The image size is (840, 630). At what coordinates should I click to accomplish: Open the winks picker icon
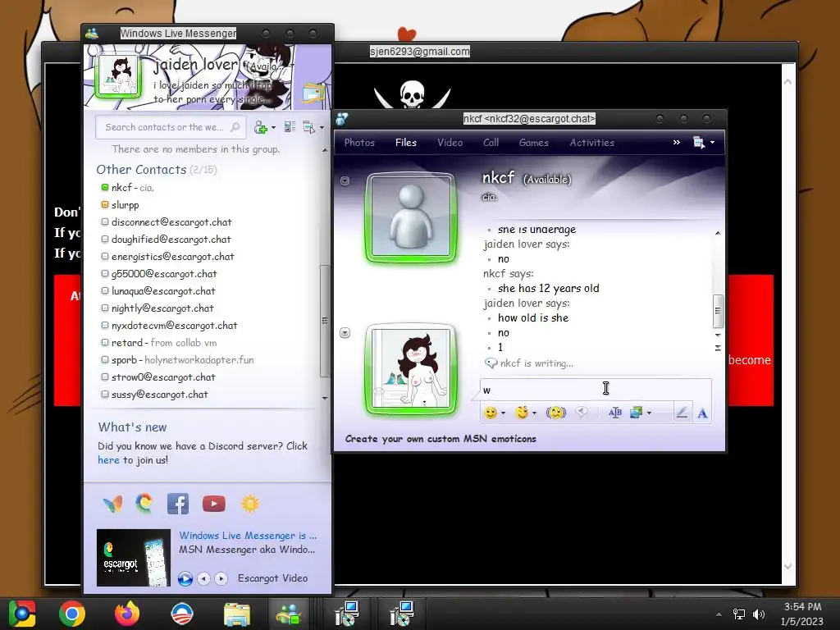(x=521, y=413)
